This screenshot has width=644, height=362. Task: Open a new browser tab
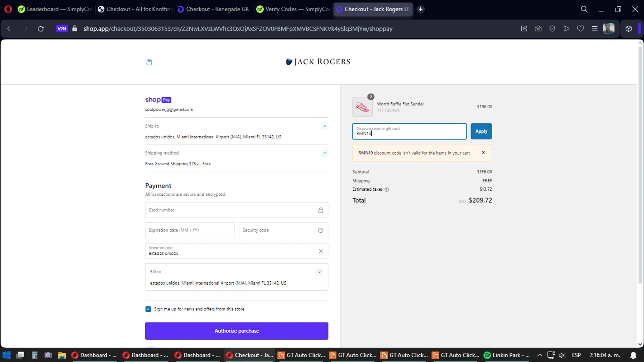421,9
